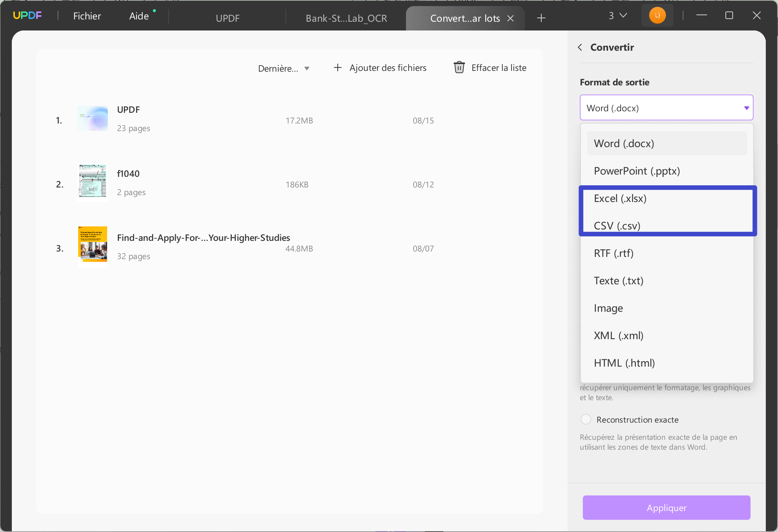778x532 pixels.
Task: Click the 44.8MB file size
Action: (299, 249)
